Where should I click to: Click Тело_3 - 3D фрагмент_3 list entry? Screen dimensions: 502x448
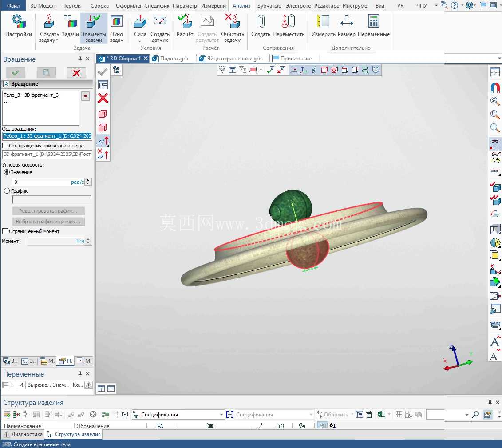31,95
